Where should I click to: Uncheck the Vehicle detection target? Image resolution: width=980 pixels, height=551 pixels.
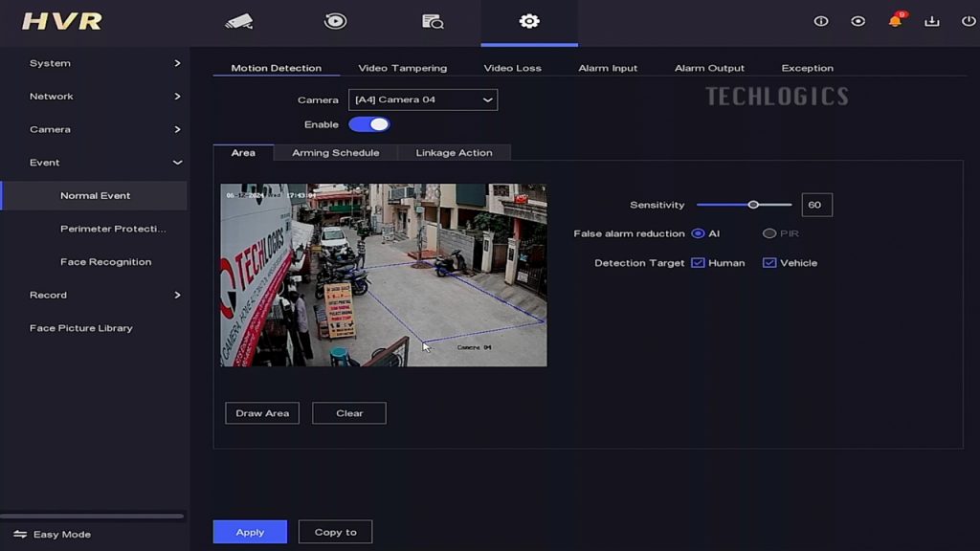point(769,263)
